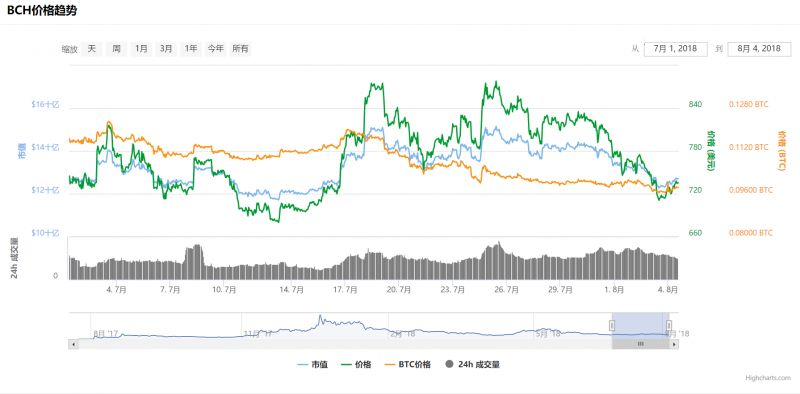
Task: Click the navigator left scroll arrow
Action: point(72,344)
